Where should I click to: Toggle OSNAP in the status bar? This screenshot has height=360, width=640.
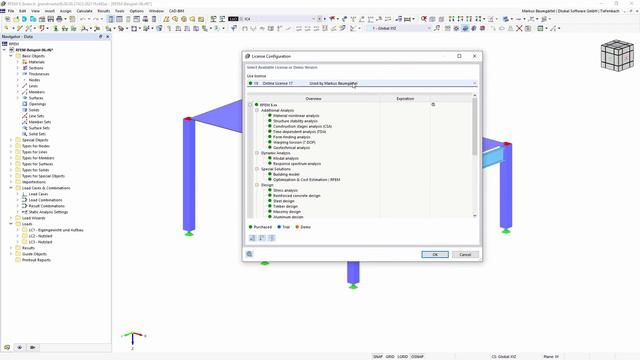point(417,356)
